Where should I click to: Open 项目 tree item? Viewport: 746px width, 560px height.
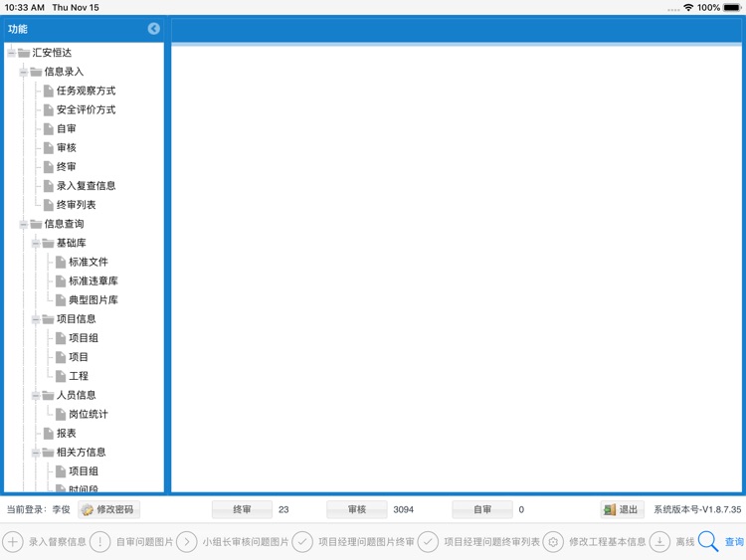(79, 357)
